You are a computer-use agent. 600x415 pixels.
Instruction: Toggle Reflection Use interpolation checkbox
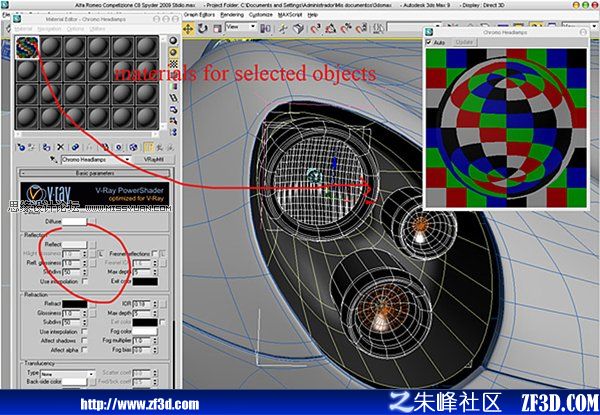point(85,281)
